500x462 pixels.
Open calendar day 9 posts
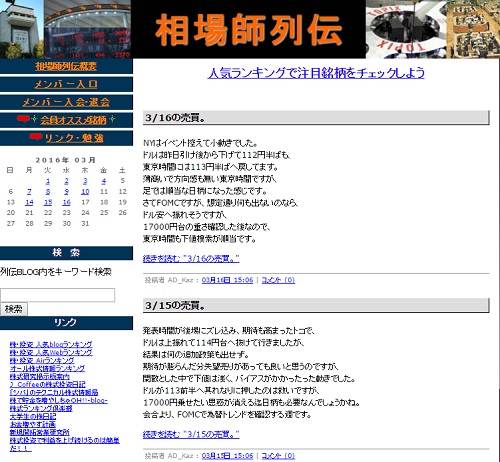67,192
